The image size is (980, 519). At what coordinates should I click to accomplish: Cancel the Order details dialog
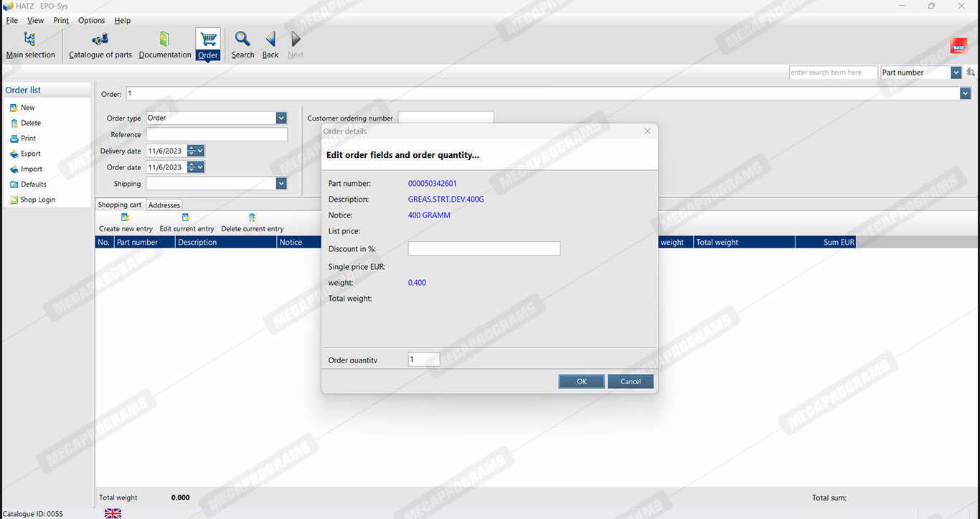[x=630, y=382]
